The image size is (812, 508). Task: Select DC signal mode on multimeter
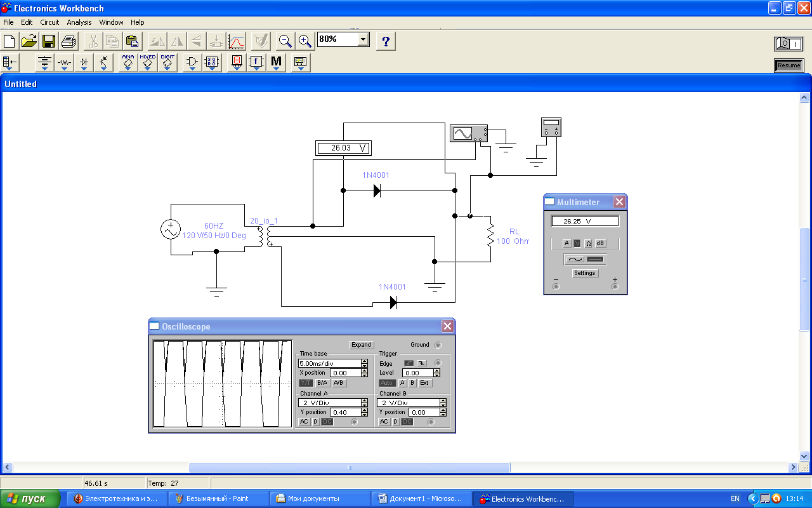pyautogui.click(x=596, y=259)
